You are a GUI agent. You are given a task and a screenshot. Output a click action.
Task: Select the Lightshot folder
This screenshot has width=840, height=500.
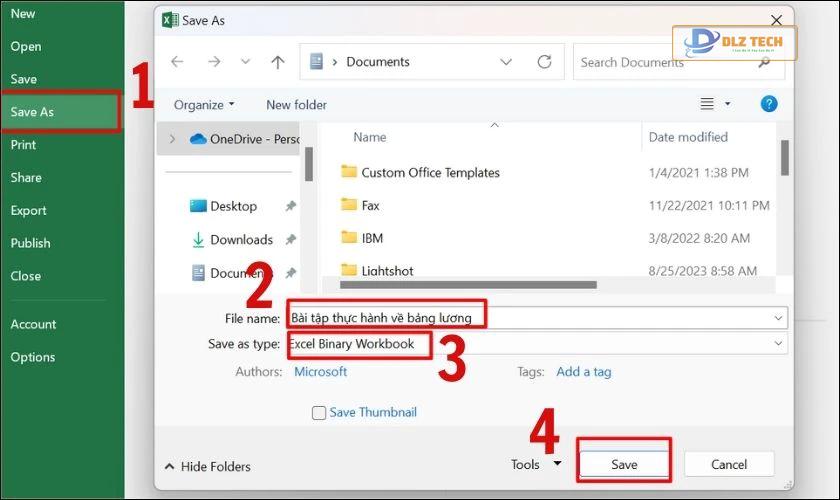coord(387,271)
